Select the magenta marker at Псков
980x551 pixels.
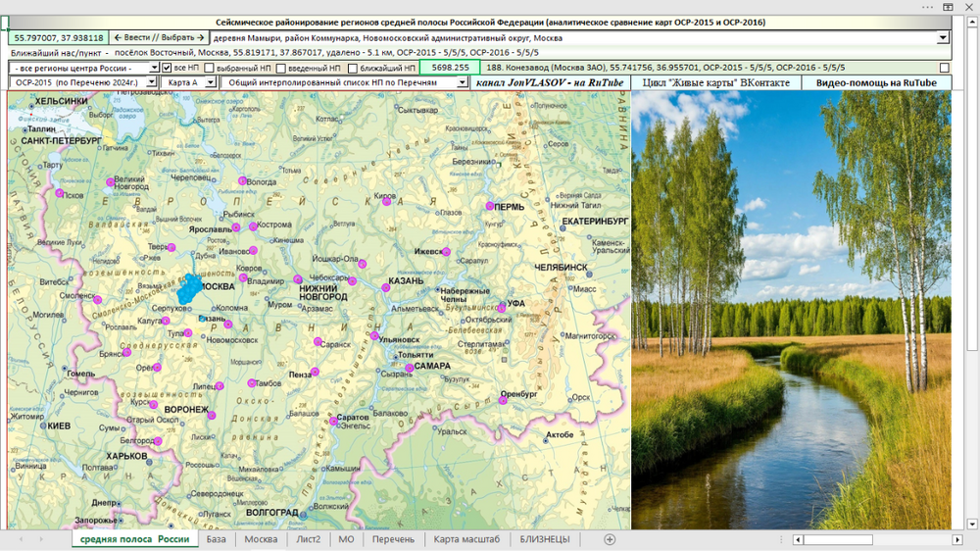pos(60,193)
